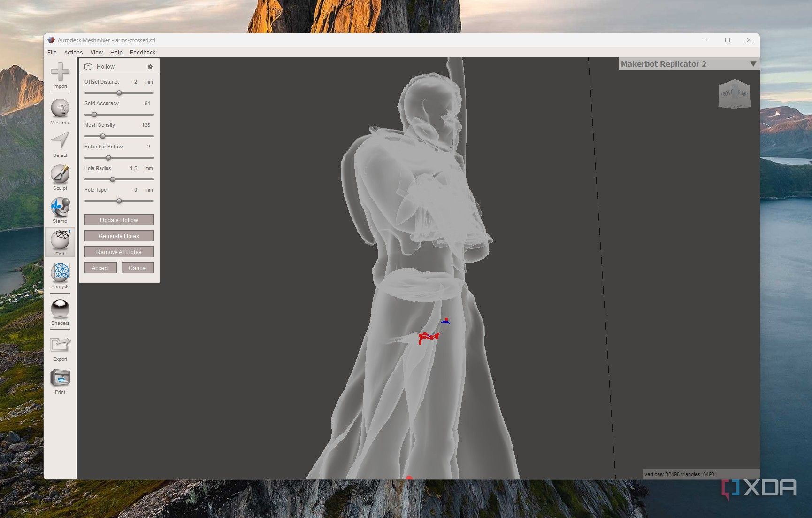Select the Import tool in sidebar
The width and height of the screenshot is (812, 518).
click(x=60, y=75)
